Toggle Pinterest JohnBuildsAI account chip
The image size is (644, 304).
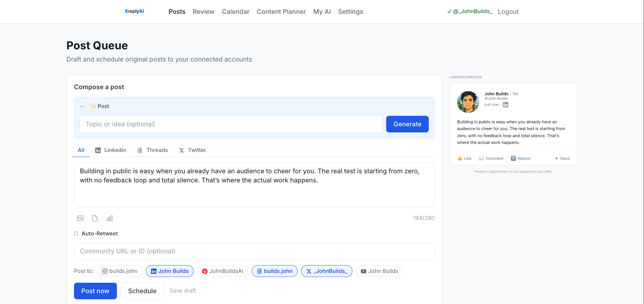(222, 271)
